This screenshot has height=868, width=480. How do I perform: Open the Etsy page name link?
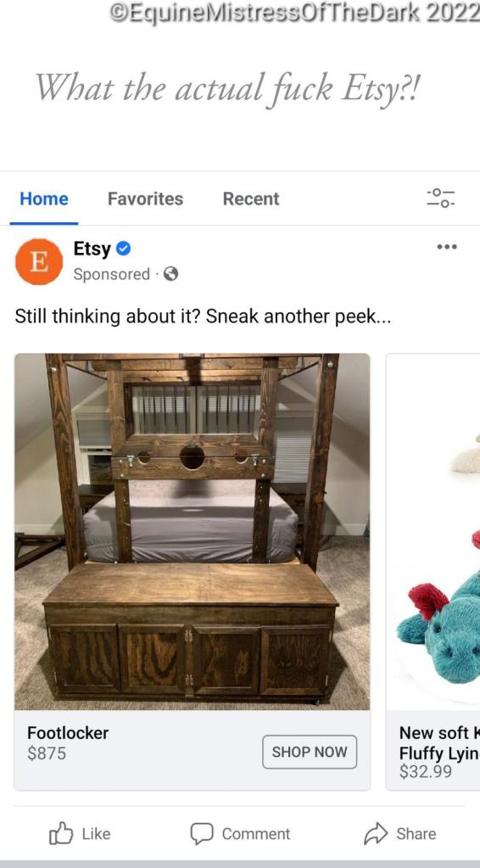(x=92, y=249)
